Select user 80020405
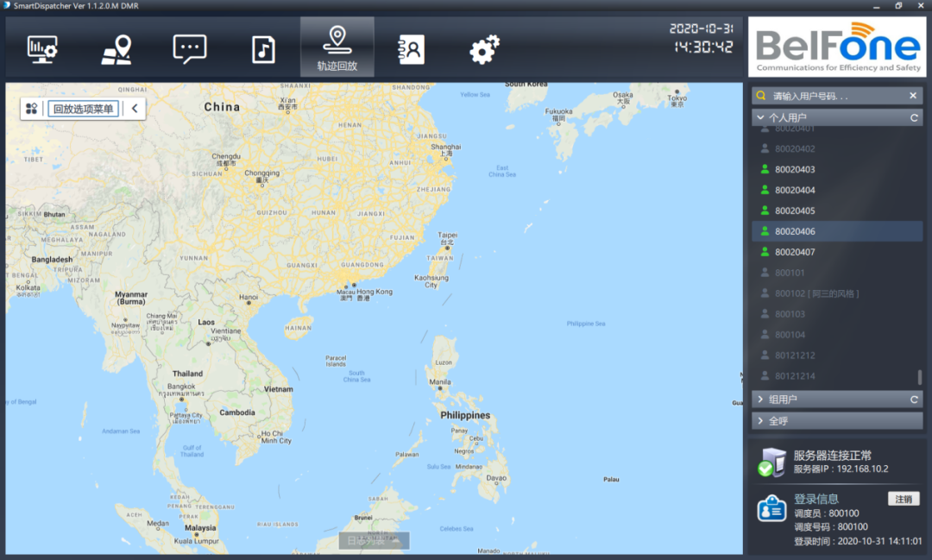The height and width of the screenshot is (560, 932). coord(837,211)
